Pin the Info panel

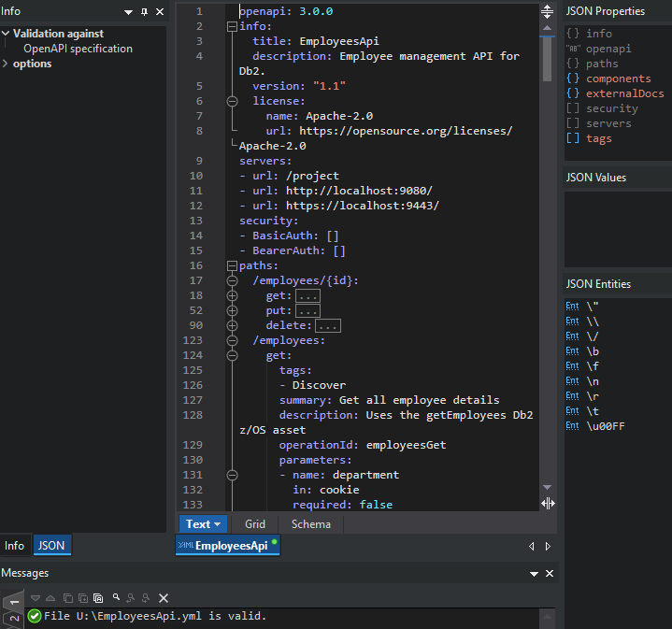(143, 12)
